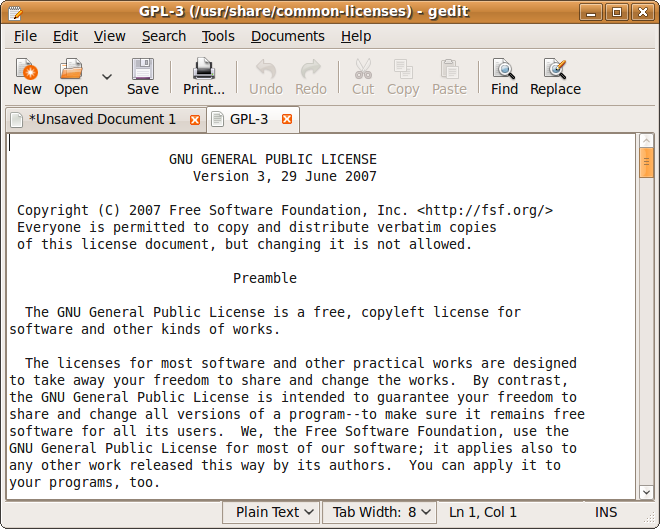Viewport: 660px width, 529px height.
Task: Click the Undo arrow icon
Action: click(265, 70)
